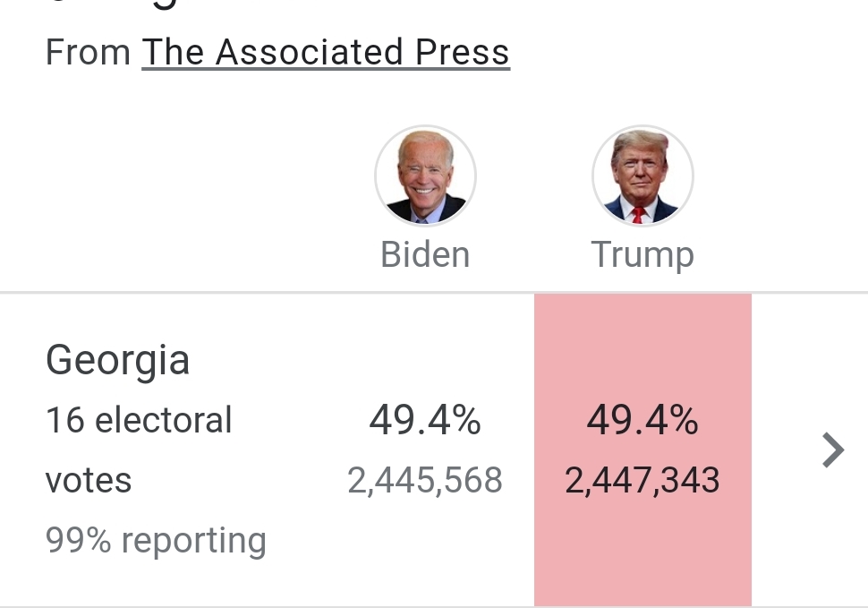868x608 pixels.
Task: Click Trump's 49.4% percentage
Action: (x=642, y=420)
